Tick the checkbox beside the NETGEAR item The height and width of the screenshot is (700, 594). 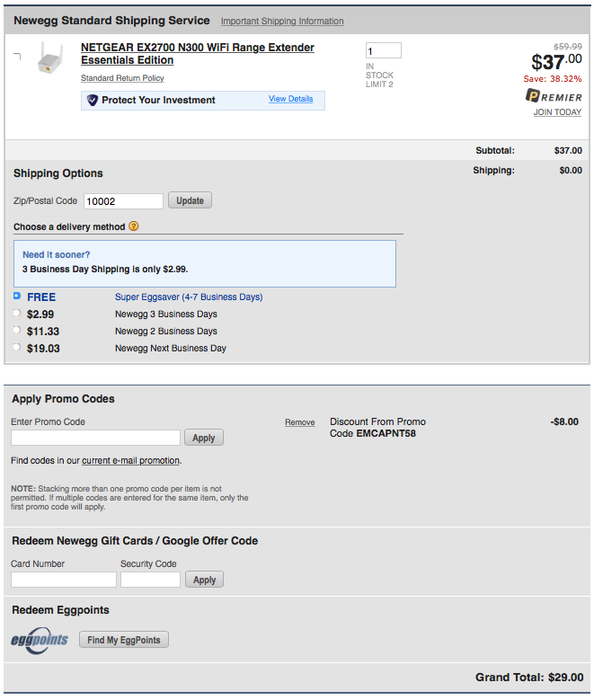click(x=17, y=57)
